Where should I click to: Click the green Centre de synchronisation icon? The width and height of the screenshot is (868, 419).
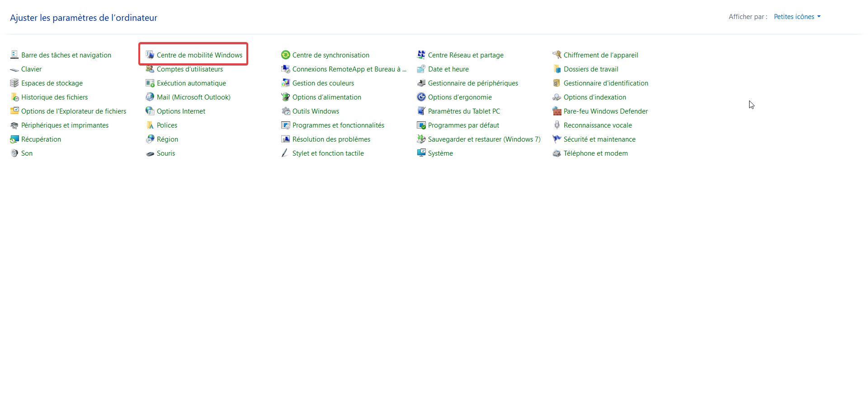(x=286, y=55)
